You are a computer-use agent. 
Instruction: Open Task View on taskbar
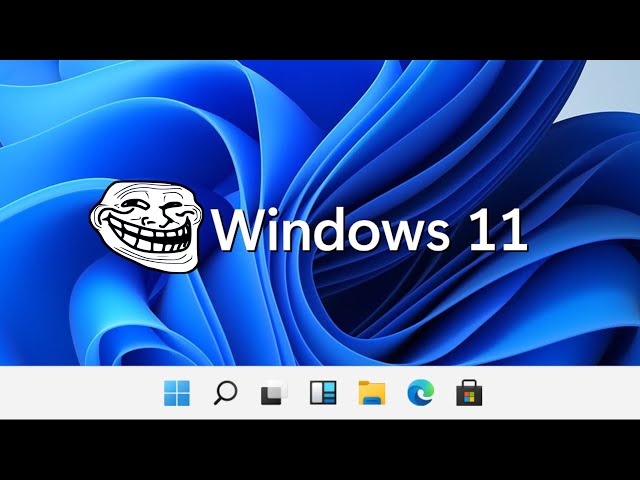tap(274, 393)
